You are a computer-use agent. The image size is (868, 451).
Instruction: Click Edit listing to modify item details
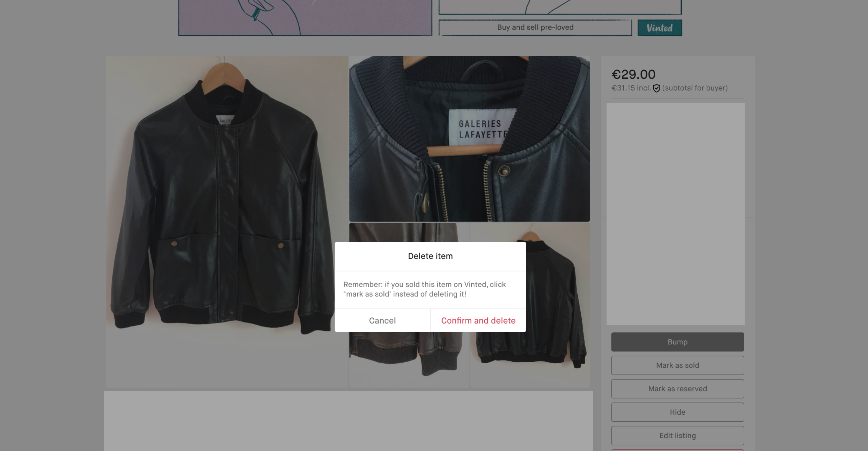(x=677, y=435)
